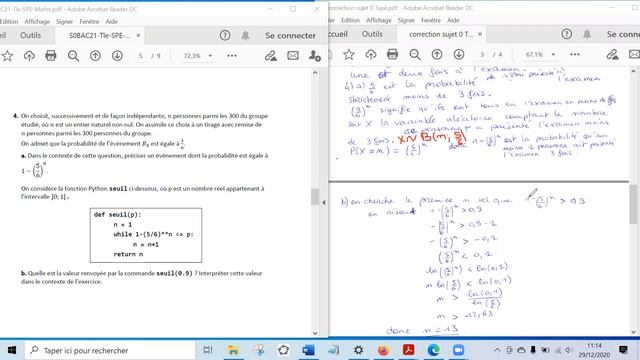This screenshot has height=360, width=640.
Task: Open the notifications bell in the left window
Action: click(x=245, y=36)
